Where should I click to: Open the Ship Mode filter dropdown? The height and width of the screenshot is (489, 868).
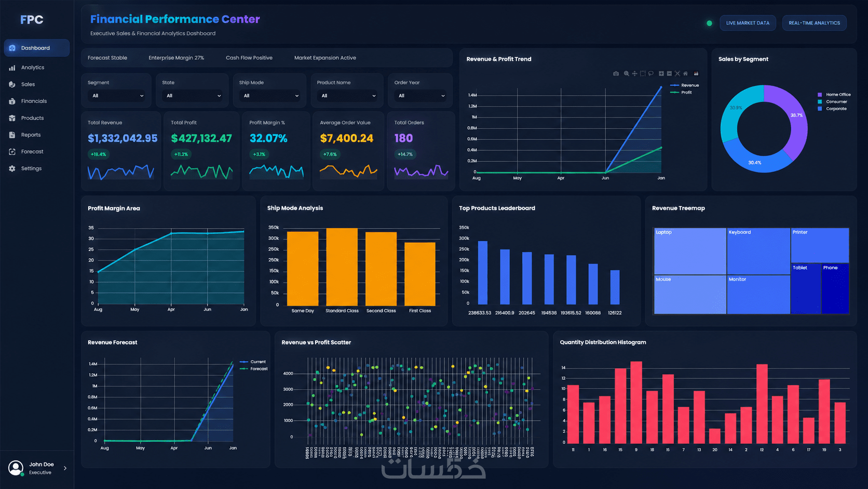pos(269,96)
